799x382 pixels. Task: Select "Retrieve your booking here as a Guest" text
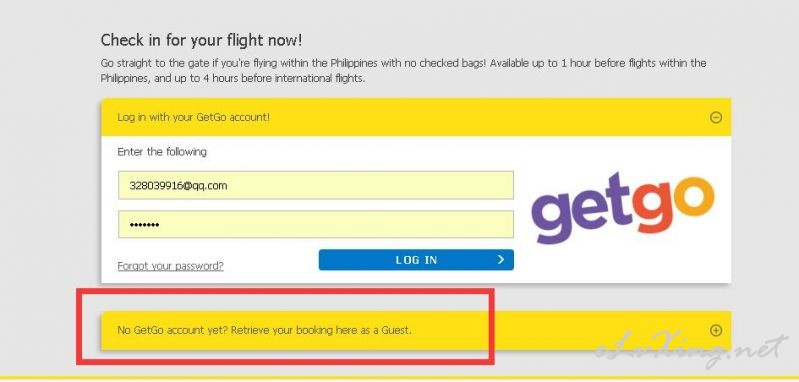(321, 330)
